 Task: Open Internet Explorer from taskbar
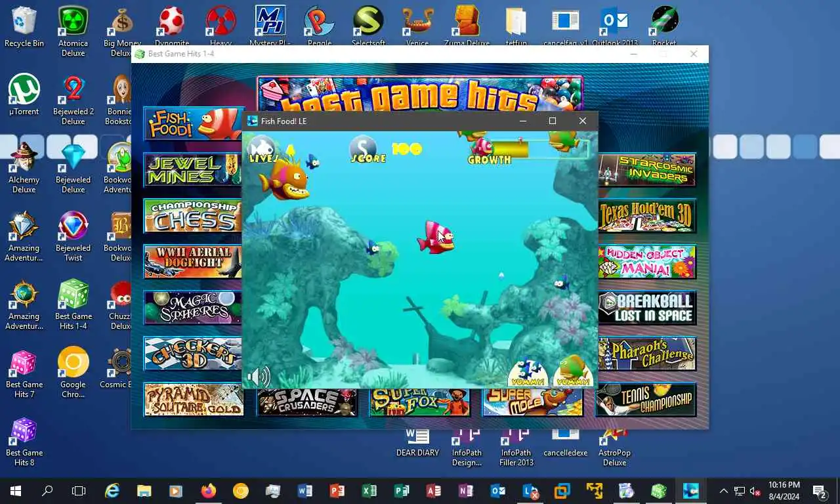(112, 491)
